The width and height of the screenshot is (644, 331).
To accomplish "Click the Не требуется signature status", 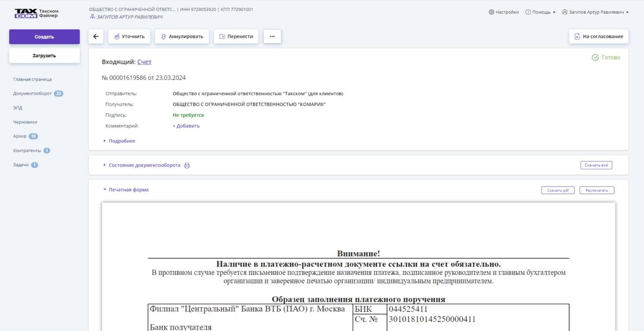I will [x=188, y=115].
